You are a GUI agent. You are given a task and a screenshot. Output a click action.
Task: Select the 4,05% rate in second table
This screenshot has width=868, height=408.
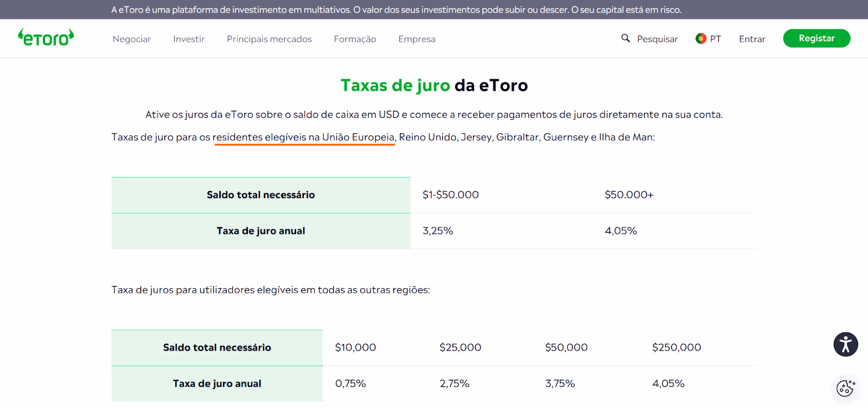668,384
